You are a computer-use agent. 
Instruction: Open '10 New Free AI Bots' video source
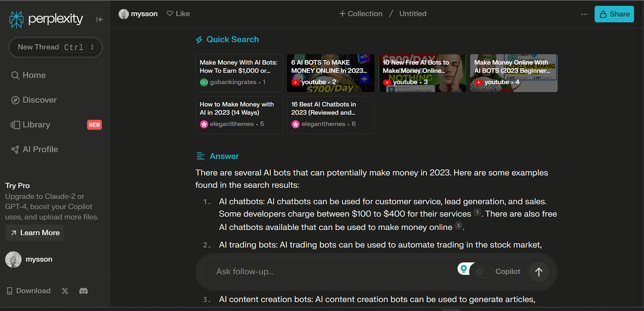point(422,73)
